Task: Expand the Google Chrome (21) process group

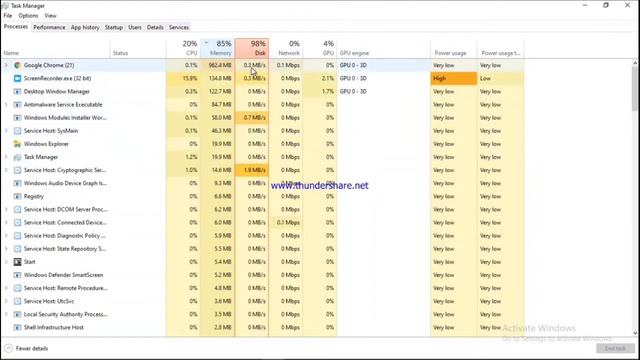Action: (6, 65)
